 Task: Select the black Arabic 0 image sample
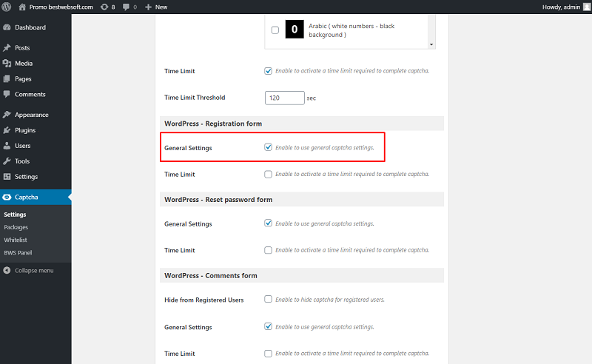pyautogui.click(x=295, y=30)
